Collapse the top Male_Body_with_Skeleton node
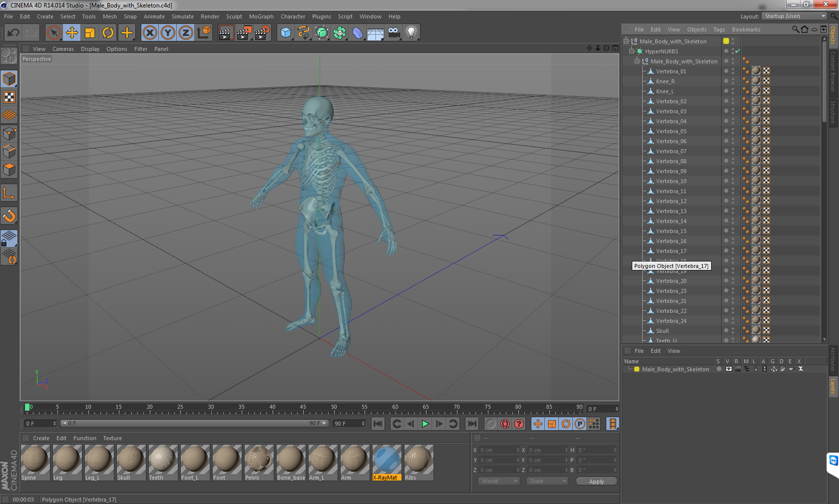 click(x=626, y=41)
